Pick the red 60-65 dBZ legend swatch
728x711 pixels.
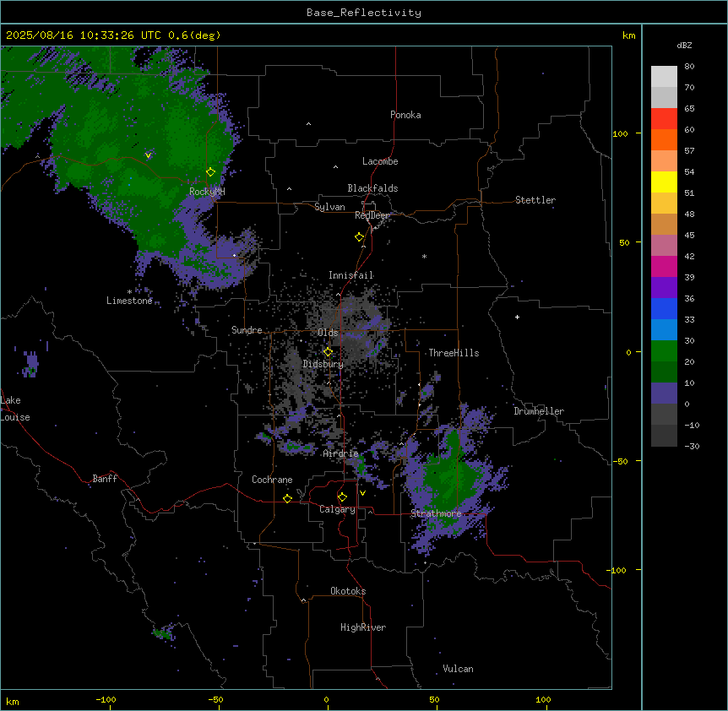tap(664, 118)
